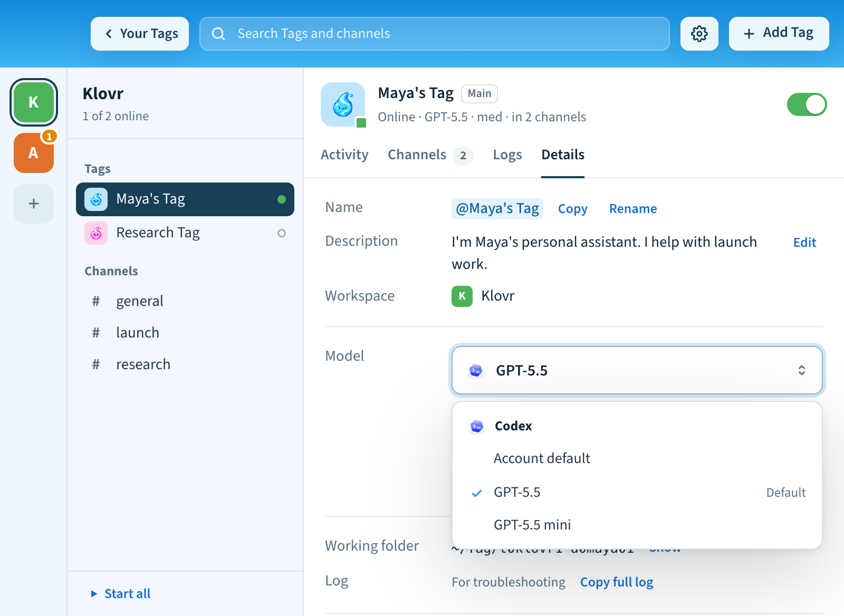The width and height of the screenshot is (844, 616).
Task: Click the @Maya's Tag name chip
Action: coord(497,209)
